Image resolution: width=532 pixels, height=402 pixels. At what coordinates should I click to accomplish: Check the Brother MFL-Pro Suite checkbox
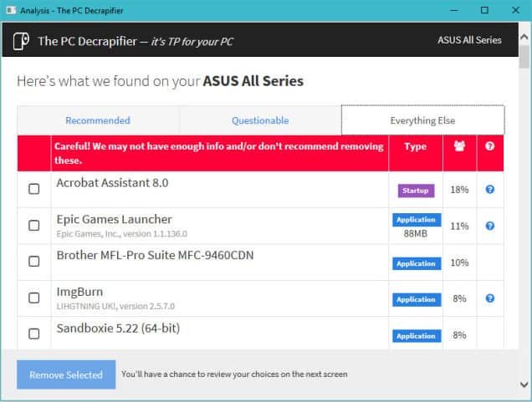point(34,262)
